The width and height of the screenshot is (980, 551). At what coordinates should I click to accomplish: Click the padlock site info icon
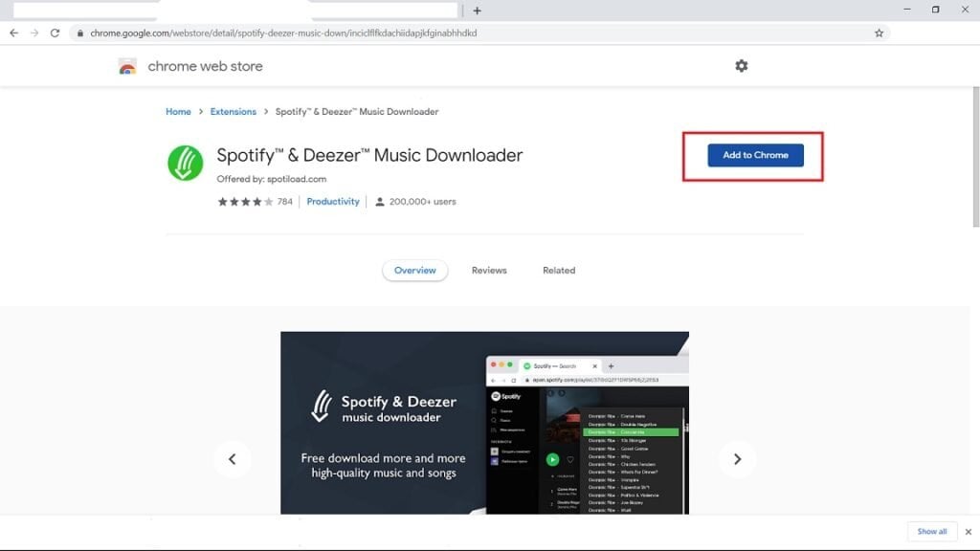click(80, 33)
